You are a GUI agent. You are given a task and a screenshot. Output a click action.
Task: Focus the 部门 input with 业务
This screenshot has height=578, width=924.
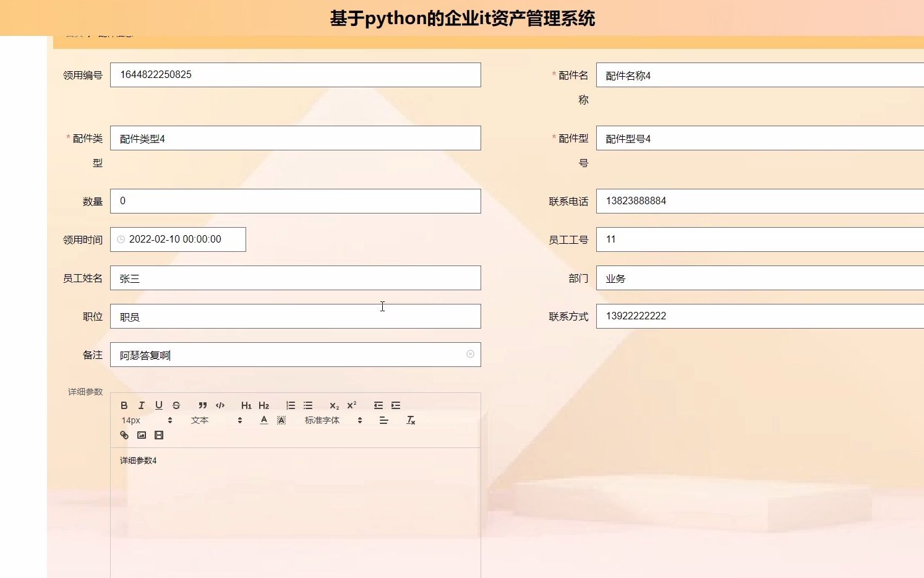pos(760,278)
